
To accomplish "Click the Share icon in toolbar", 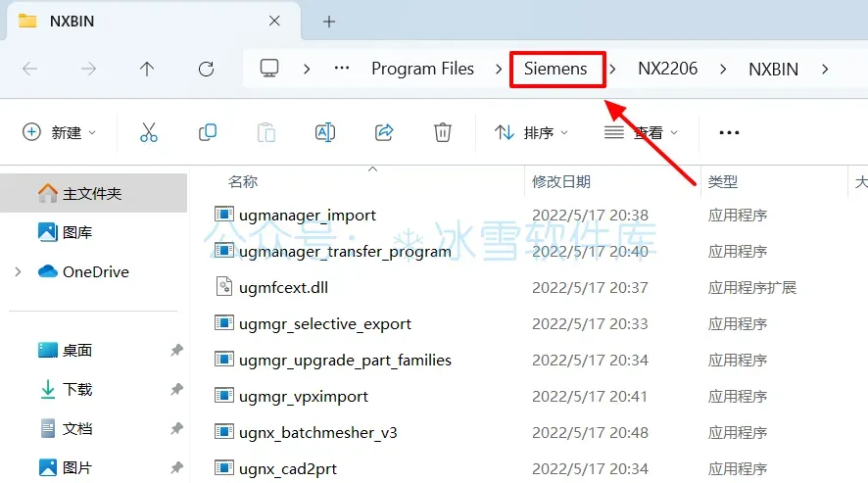I will [x=384, y=132].
